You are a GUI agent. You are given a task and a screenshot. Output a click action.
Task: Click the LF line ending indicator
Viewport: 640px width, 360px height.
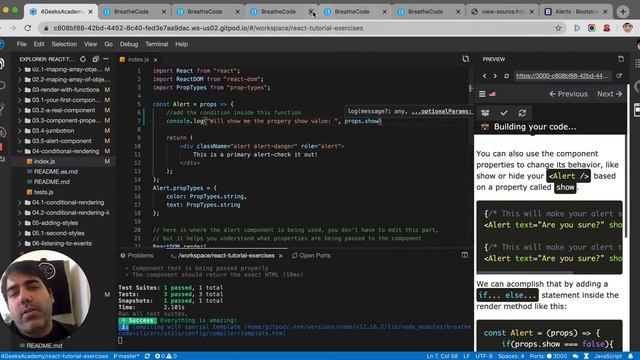pos(466,356)
